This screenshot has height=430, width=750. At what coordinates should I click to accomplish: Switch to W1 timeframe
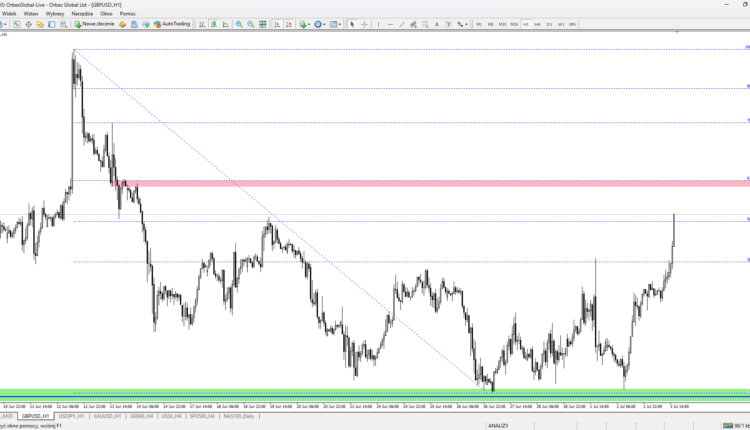coord(561,24)
